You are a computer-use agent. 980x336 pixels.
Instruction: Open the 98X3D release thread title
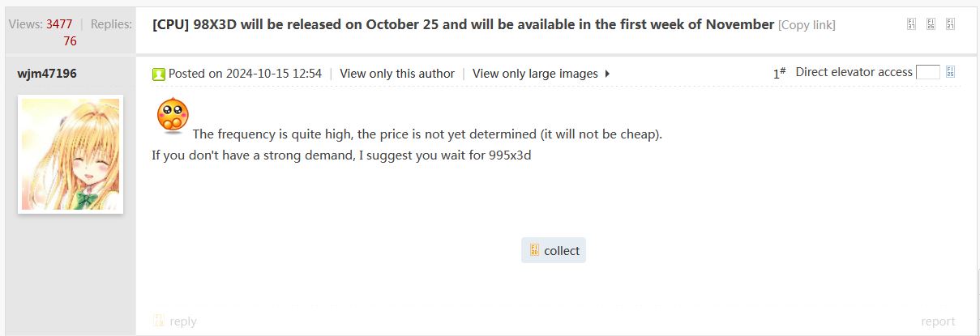click(x=463, y=24)
